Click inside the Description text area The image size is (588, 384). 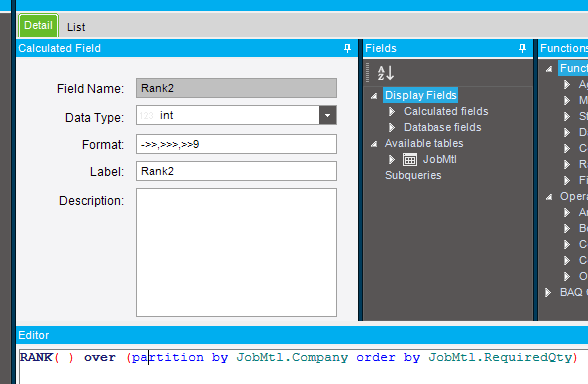coord(236,252)
